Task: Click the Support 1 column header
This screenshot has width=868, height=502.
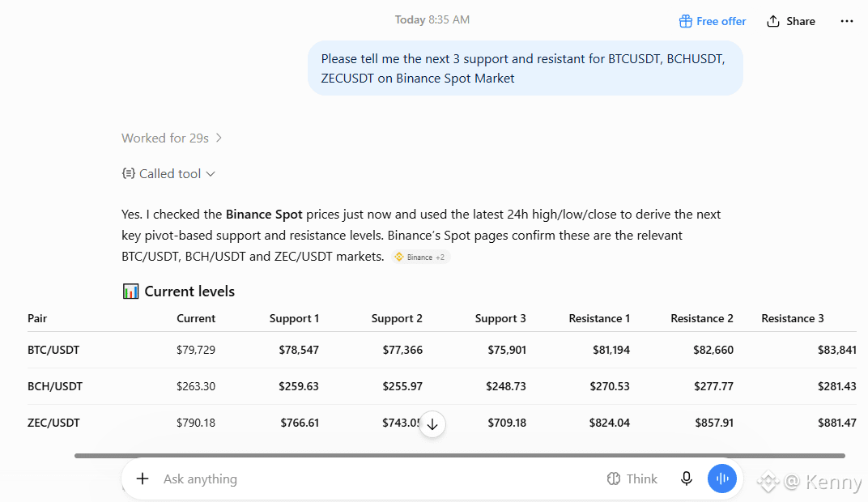Action: [294, 318]
